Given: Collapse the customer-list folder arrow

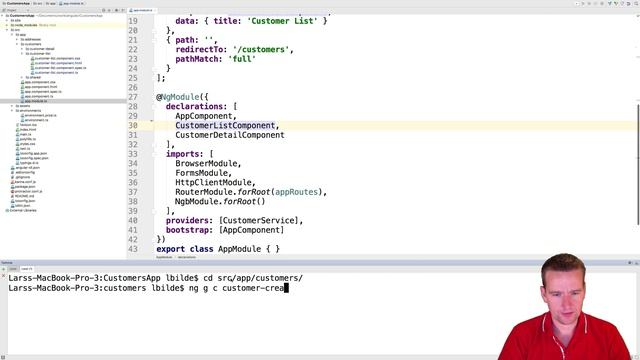Looking at the screenshot, I should [22, 53].
